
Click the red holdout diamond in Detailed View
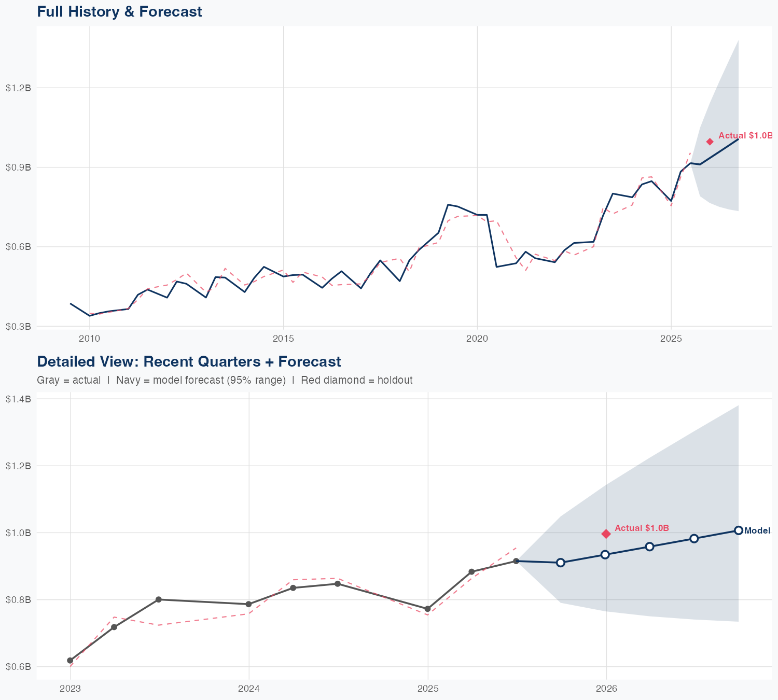click(605, 534)
